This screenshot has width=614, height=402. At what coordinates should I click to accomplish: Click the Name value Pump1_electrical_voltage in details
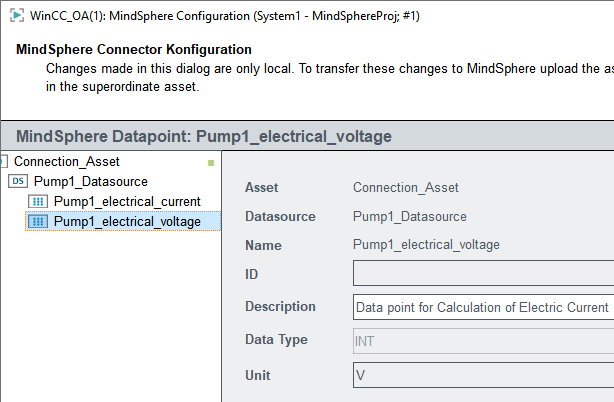click(426, 245)
